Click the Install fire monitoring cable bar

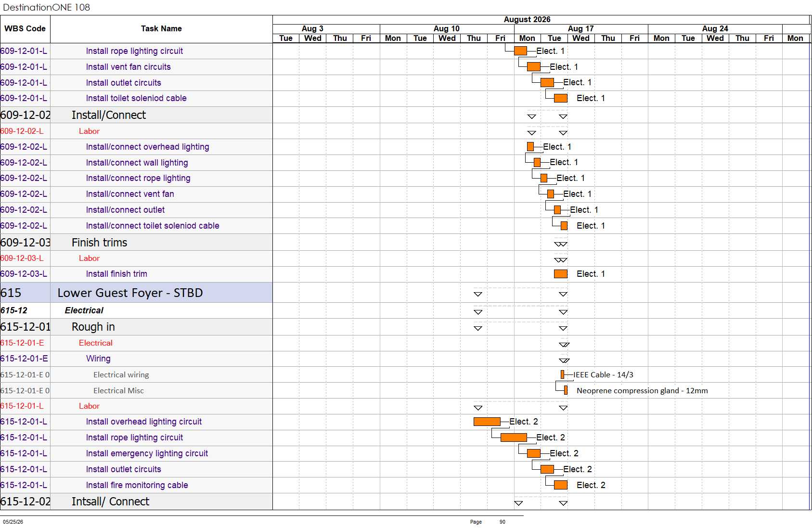pos(561,485)
